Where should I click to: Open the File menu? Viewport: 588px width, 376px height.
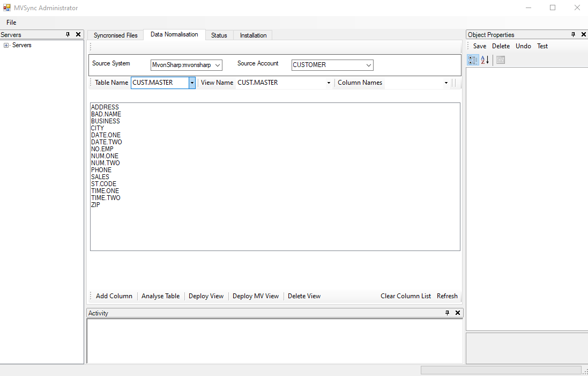tap(11, 23)
